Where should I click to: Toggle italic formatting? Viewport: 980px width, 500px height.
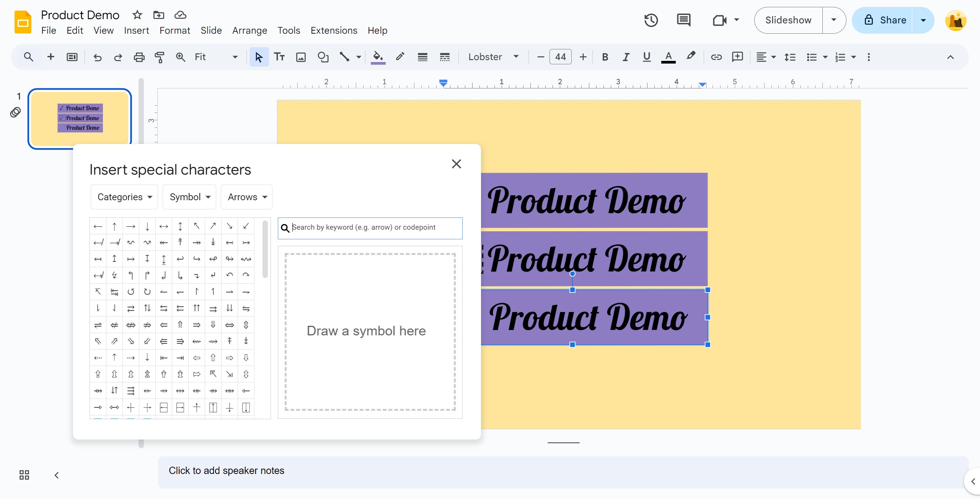click(x=626, y=57)
